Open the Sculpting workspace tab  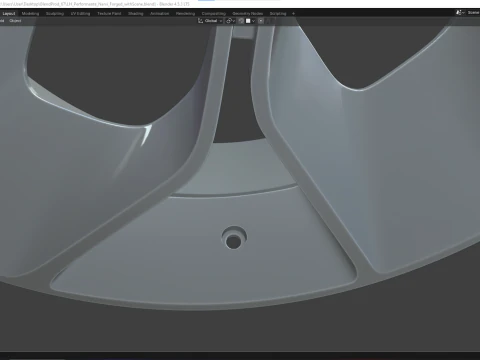click(x=55, y=14)
